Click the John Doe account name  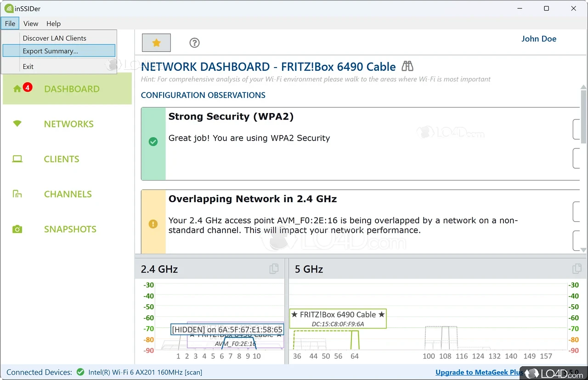click(539, 39)
